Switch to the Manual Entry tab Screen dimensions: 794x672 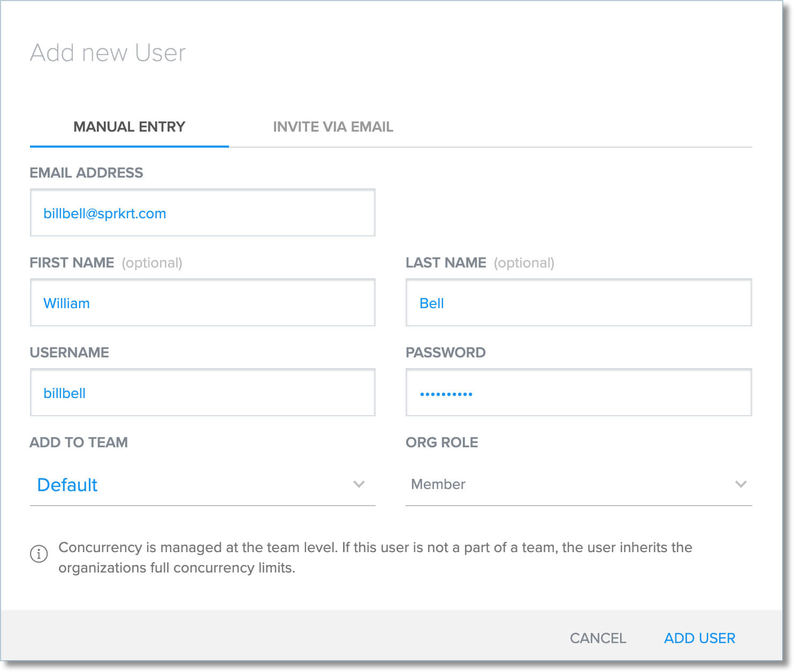pos(129,127)
